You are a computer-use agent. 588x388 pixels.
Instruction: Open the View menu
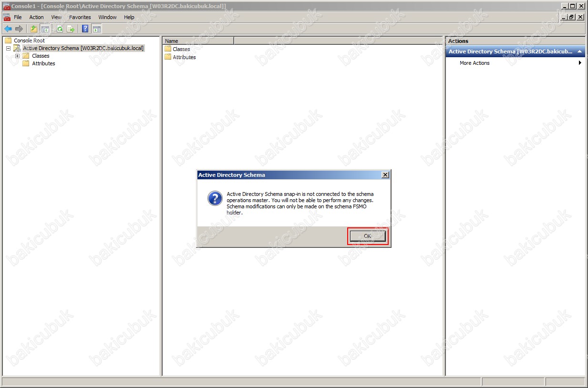pos(56,17)
